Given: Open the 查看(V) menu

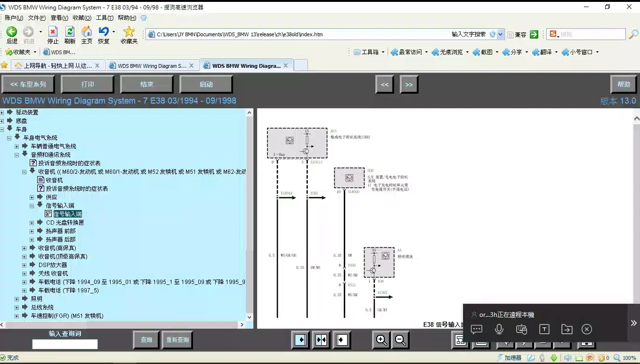Looking at the screenshot, I should [59, 18].
